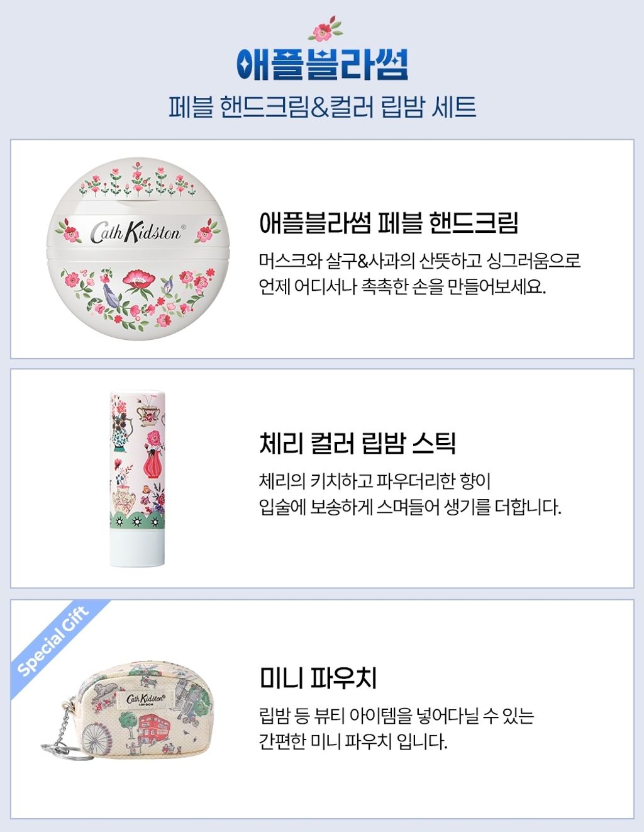Click the hand cream description about 머스크와 살구&사과
This screenshot has height=832, width=644.
point(419,273)
